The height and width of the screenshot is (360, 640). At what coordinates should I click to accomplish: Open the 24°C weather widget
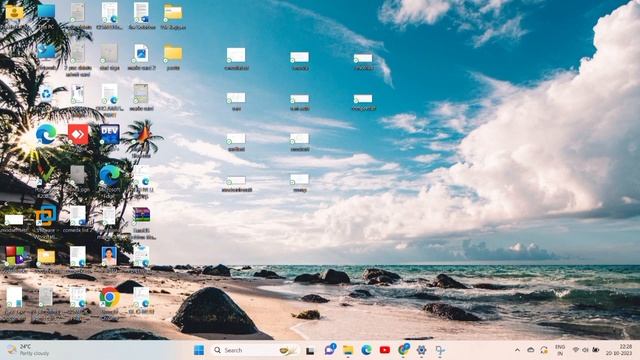coord(28,350)
